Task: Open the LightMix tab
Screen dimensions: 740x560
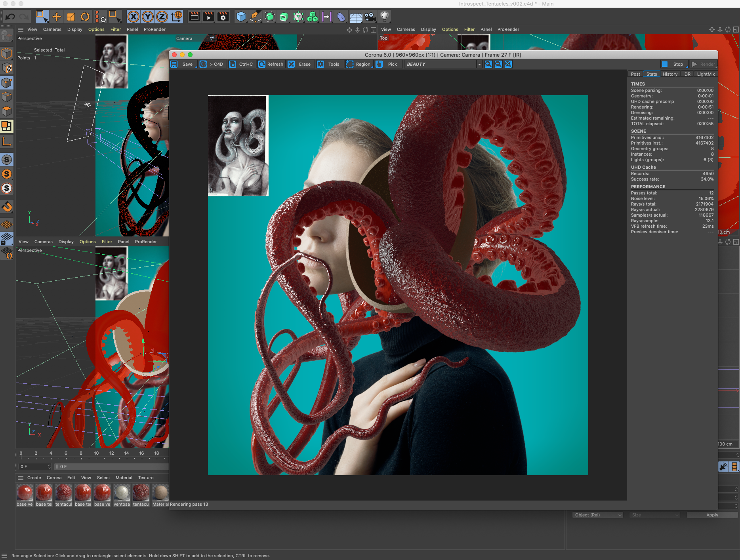Action: click(x=706, y=74)
